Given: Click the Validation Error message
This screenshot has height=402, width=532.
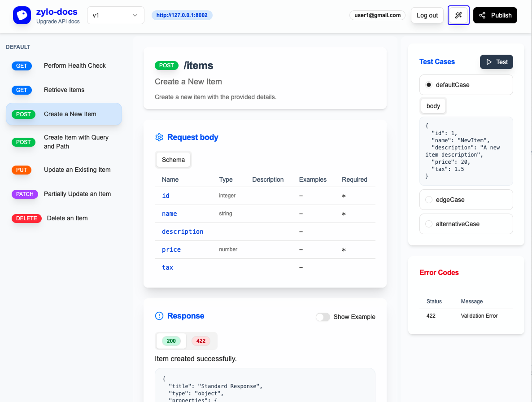Looking at the screenshot, I should (479, 316).
